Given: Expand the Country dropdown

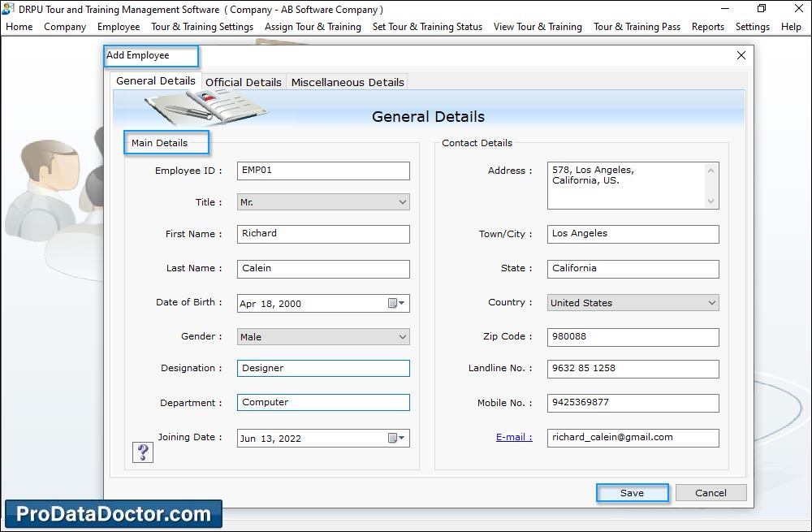Looking at the screenshot, I should [x=712, y=302].
